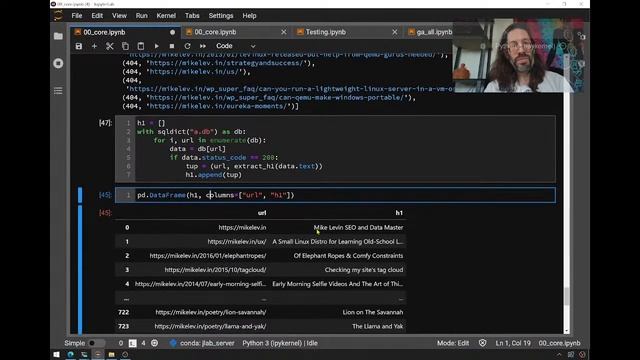The width and height of the screenshot is (640, 360).
Task: Open Microsoft Edge from the taskbar
Action: coord(71,355)
